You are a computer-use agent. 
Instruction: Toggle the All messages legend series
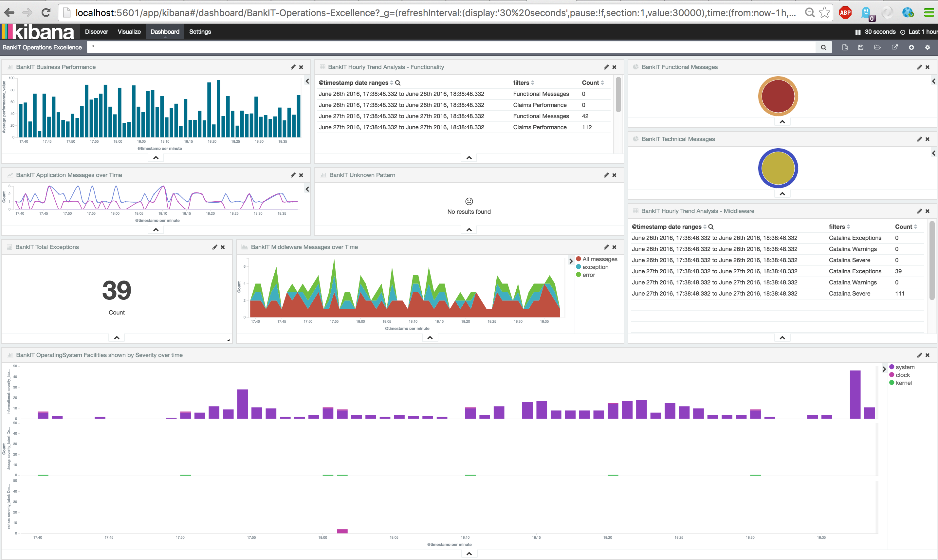[x=597, y=259]
